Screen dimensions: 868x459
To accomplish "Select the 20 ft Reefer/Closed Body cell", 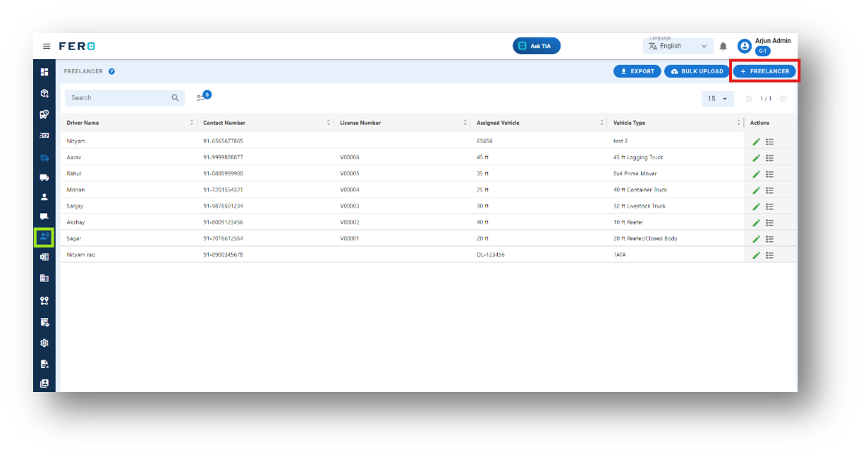I will click(645, 238).
